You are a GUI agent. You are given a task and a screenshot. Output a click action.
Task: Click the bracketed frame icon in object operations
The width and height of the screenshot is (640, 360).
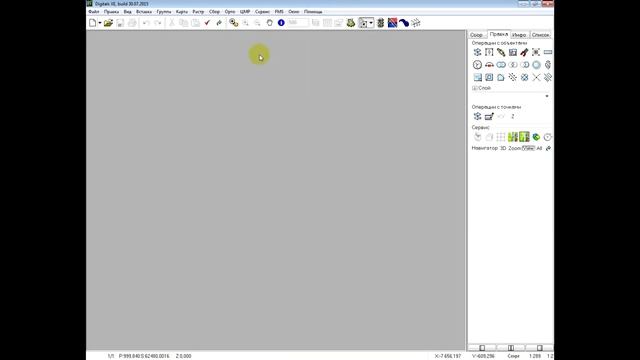pyautogui.click(x=489, y=52)
